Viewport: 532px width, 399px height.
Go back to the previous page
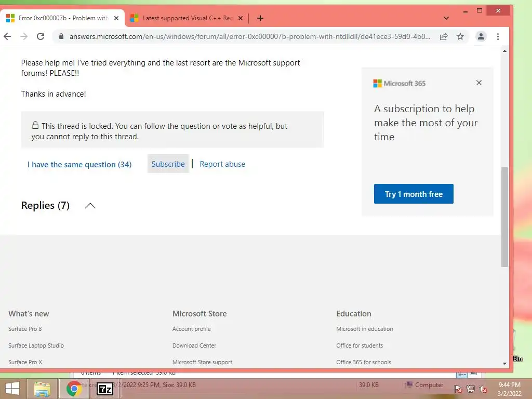[7, 36]
